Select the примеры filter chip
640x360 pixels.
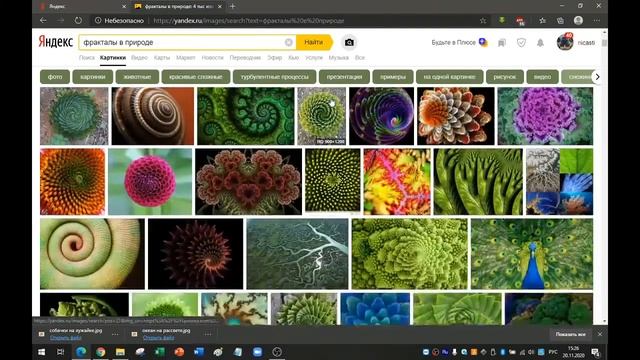click(x=393, y=77)
